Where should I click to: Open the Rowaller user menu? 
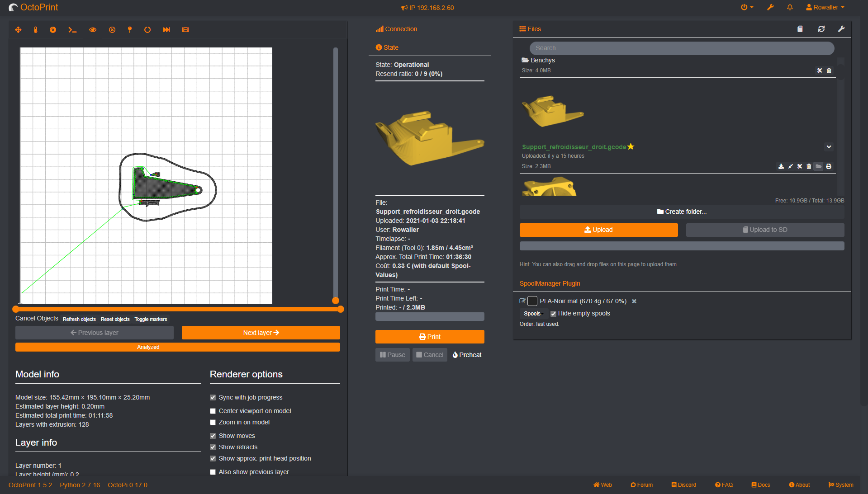[x=824, y=7]
